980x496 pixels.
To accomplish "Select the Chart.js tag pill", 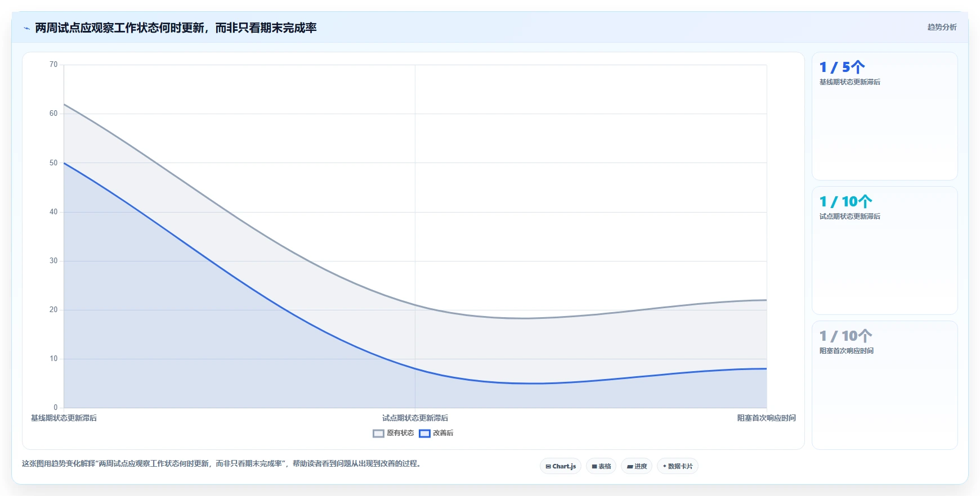I will [561, 466].
